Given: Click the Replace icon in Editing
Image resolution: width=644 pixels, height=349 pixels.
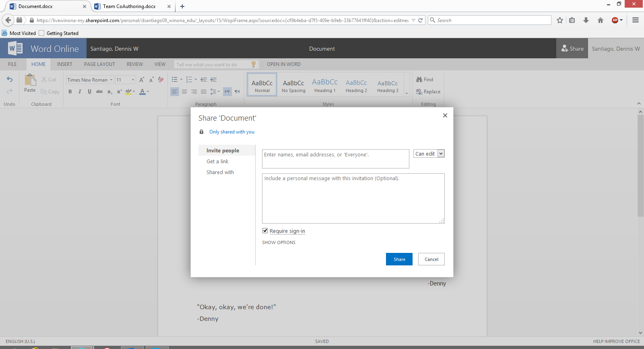Looking at the screenshot, I should 419,92.
